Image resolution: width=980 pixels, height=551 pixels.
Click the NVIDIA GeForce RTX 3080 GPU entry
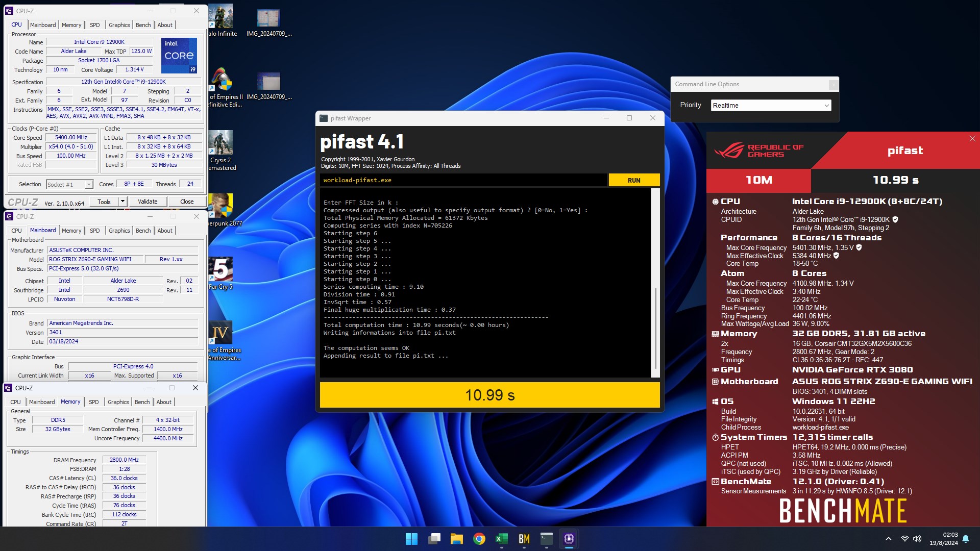coord(852,370)
